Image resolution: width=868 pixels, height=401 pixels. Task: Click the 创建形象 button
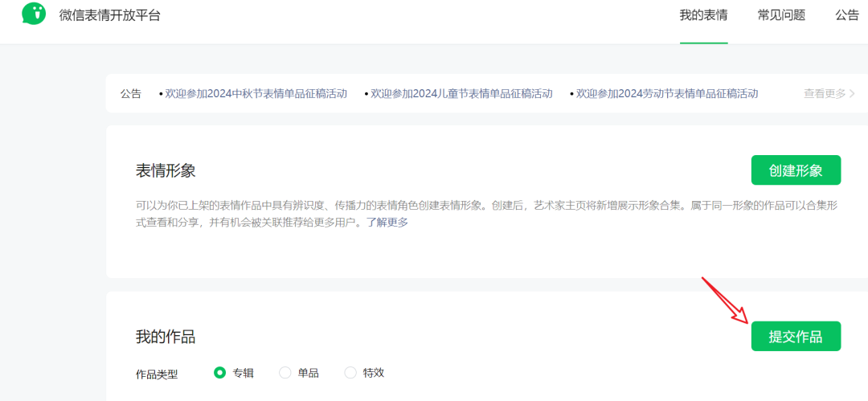(x=796, y=170)
